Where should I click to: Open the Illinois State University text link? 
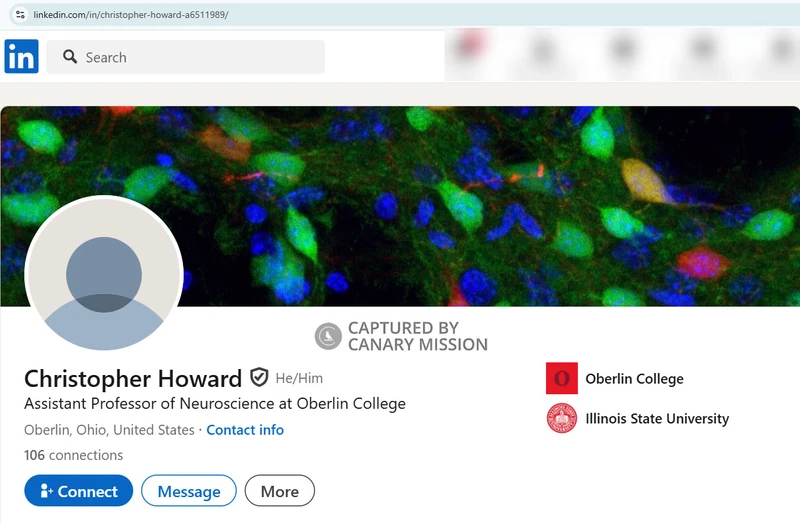click(657, 418)
